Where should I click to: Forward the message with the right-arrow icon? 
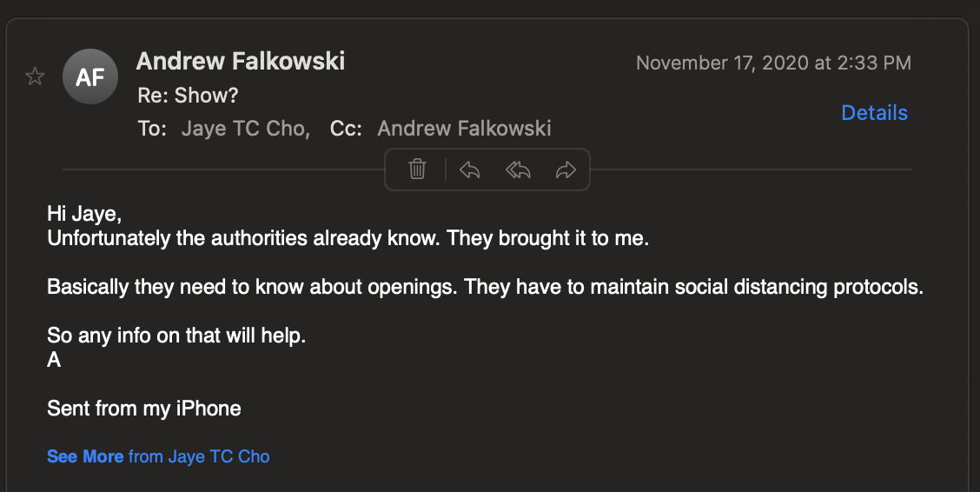pyautogui.click(x=566, y=170)
